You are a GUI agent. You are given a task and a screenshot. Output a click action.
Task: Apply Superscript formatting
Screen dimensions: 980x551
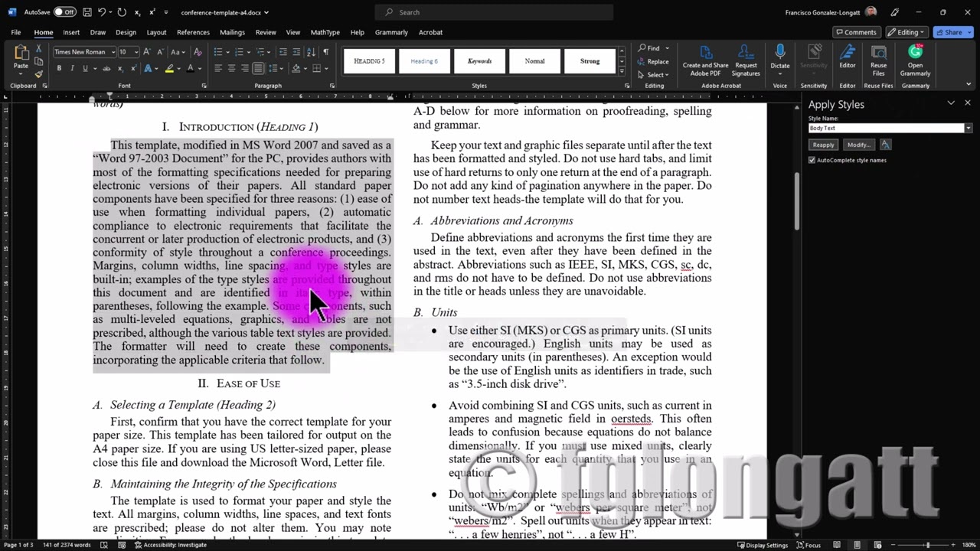tap(133, 68)
